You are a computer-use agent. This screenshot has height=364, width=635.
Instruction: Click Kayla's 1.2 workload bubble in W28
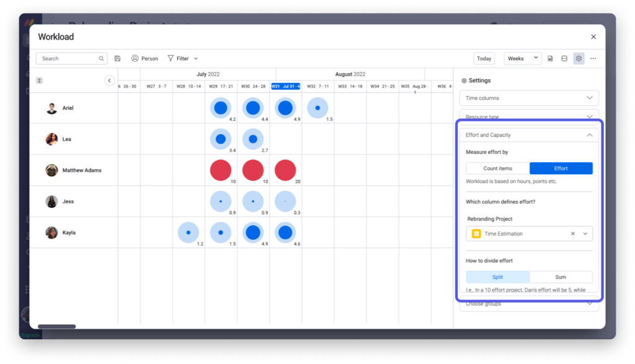(189, 233)
